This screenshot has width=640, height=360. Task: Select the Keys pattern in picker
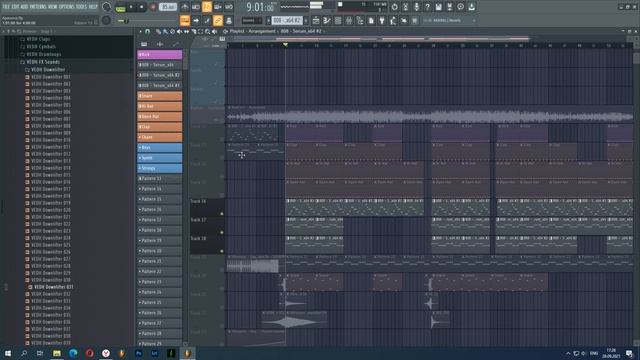pos(160,147)
